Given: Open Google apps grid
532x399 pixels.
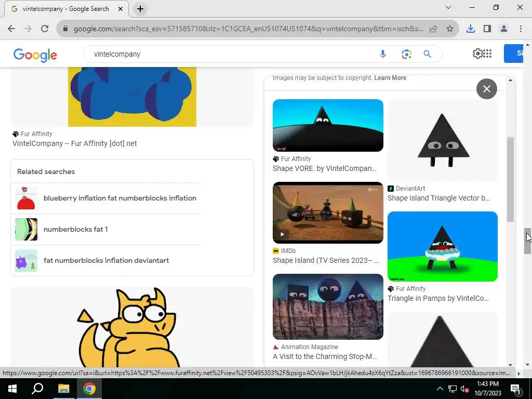Looking at the screenshot, I should pos(487,54).
